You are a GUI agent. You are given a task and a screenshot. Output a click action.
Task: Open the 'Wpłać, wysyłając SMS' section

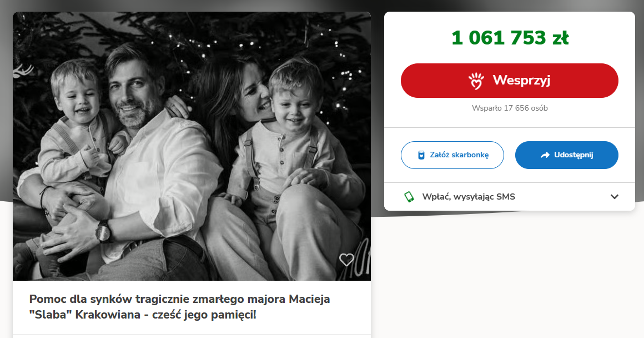[510, 197]
